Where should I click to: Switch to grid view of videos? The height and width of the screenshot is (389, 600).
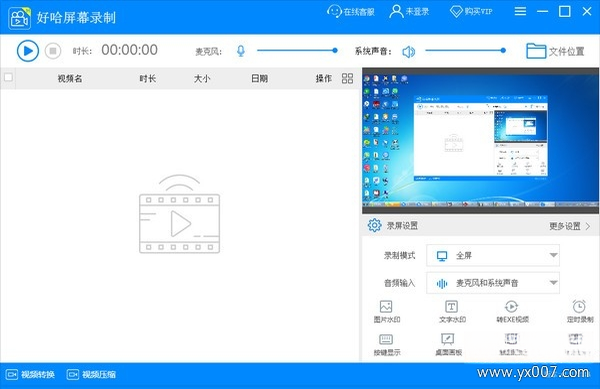[347, 78]
